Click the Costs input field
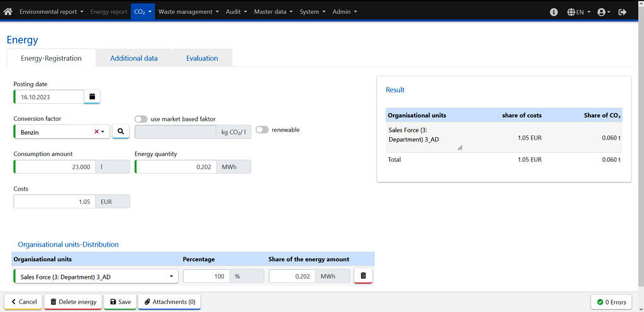Screen dimensions: 644x312 coord(54,201)
